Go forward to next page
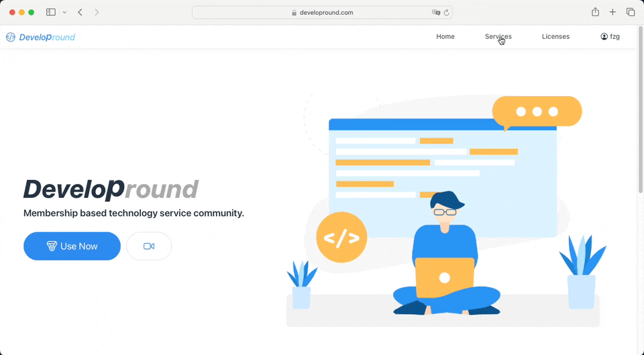Image resolution: width=644 pixels, height=355 pixels. [97, 12]
